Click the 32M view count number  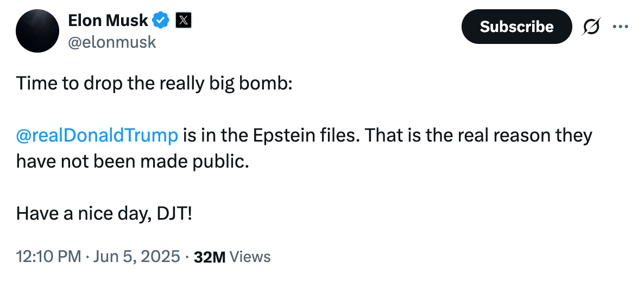210,257
